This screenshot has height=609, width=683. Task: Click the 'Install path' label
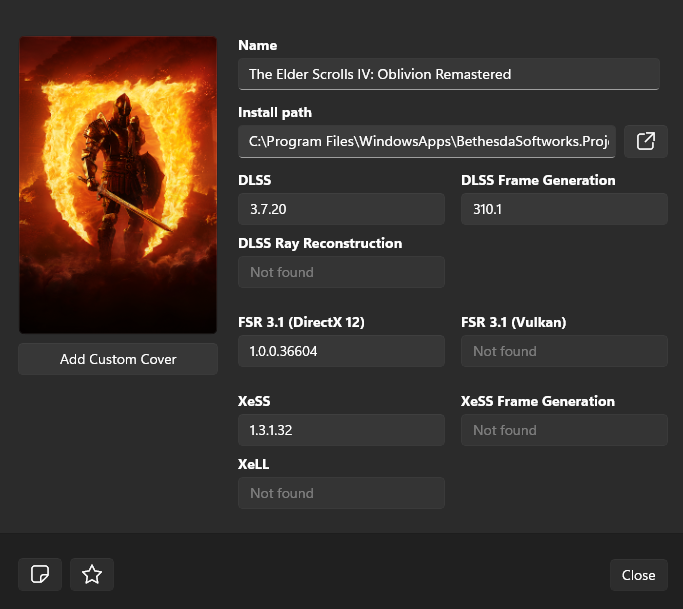(275, 113)
